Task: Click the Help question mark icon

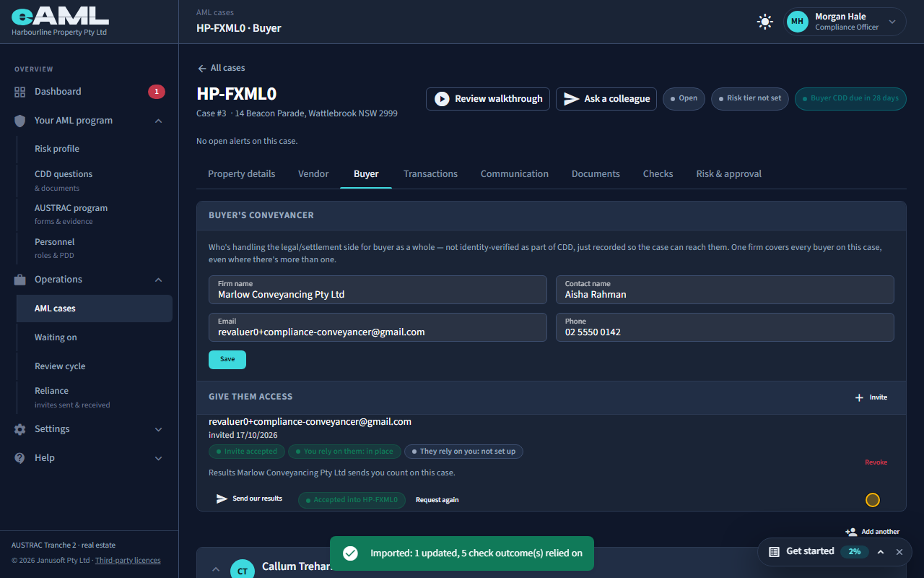Action: 20,458
